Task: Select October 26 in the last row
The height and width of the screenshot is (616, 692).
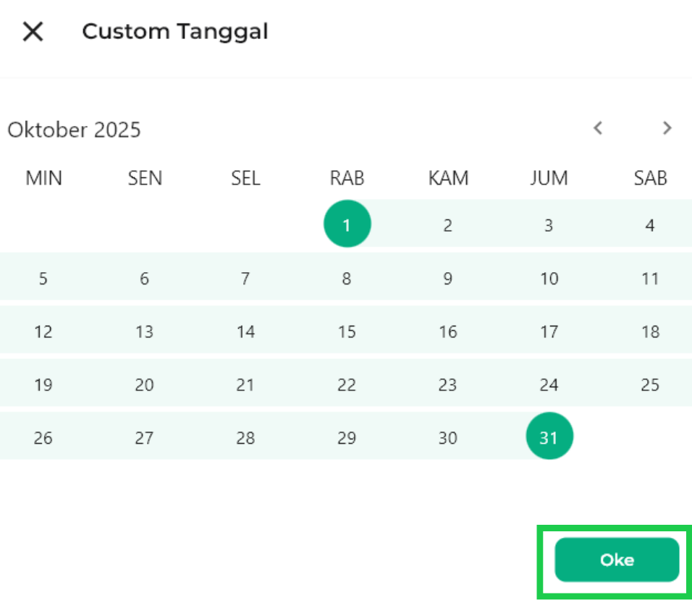Action: pos(43,437)
